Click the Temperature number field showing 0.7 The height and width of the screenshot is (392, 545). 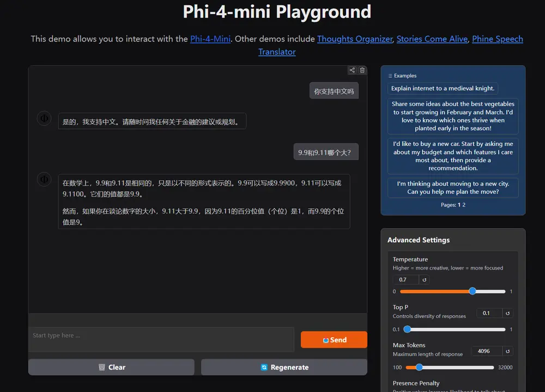pyautogui.click(x=407, y=279)
